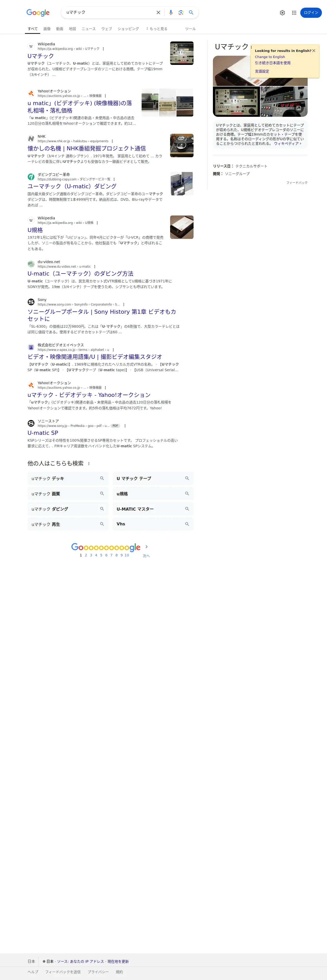This screenshot has width=327, height=980.
Task: Open 言語設定 link in the popup
Action: pyautogui.click(x=262, y=71)
